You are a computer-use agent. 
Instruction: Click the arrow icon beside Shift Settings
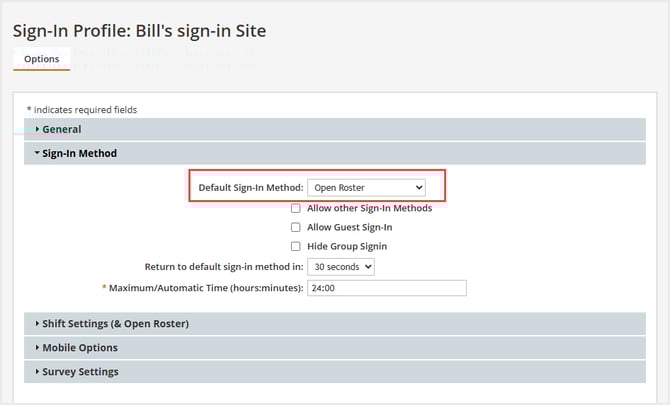tap(37, 323)
